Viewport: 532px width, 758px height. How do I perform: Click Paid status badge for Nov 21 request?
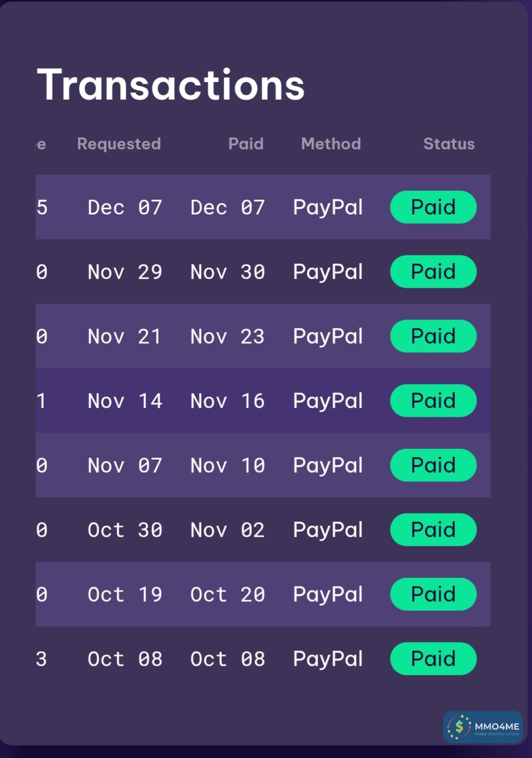coord(434,336)
